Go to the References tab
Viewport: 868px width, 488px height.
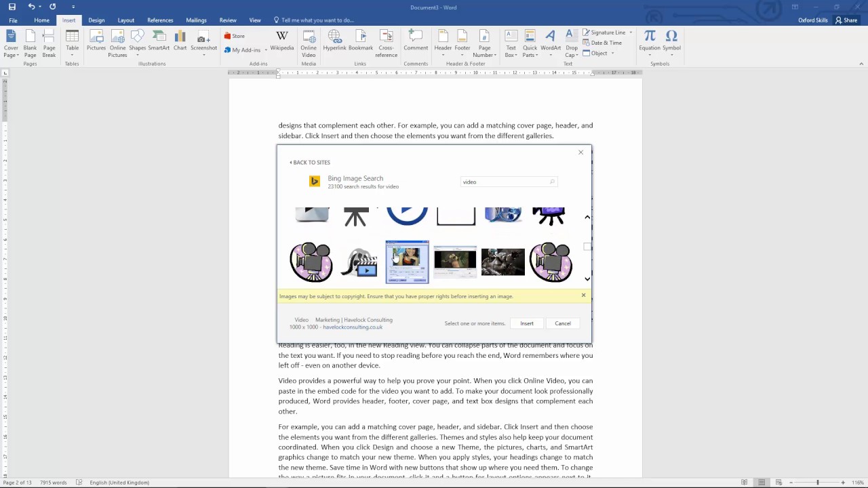click(160, 20)
